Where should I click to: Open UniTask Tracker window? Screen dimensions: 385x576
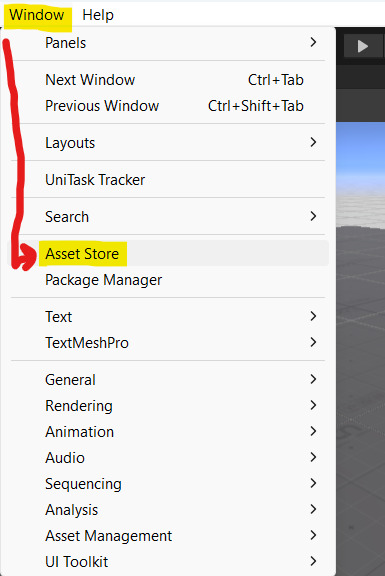168,180
